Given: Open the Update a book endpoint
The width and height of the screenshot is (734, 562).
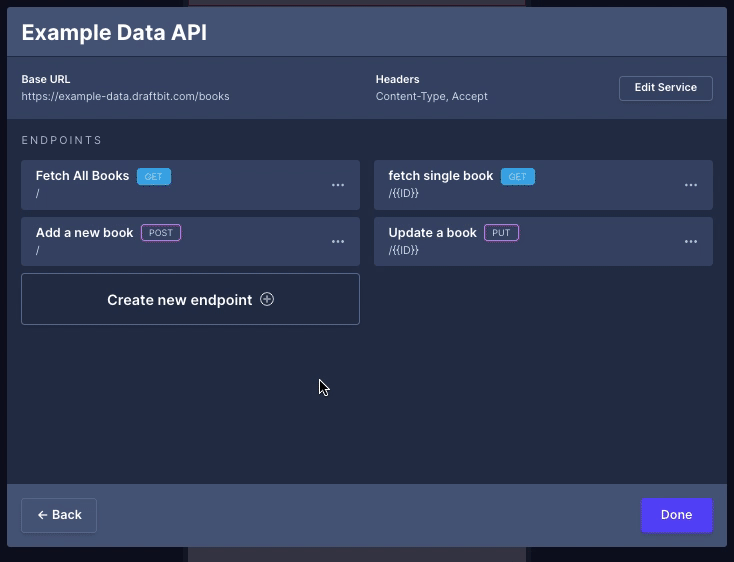Looking at the screenshot, I should [543, 241].
